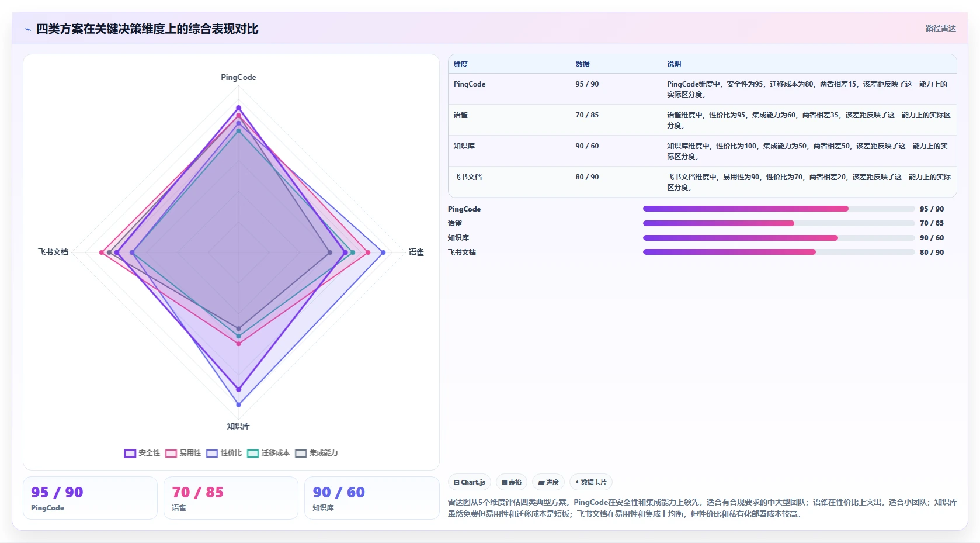Toggle the 迁移成本 legend series
980x543 pixels.
(268, 453)
